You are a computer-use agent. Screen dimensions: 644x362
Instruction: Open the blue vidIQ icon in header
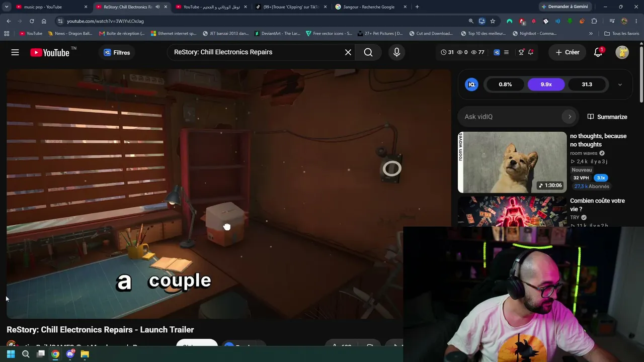click(x=497, y=52)
